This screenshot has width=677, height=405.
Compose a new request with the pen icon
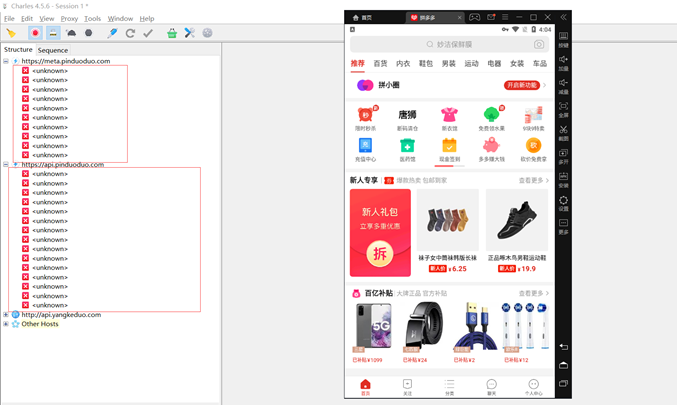[x=112, y=33]
